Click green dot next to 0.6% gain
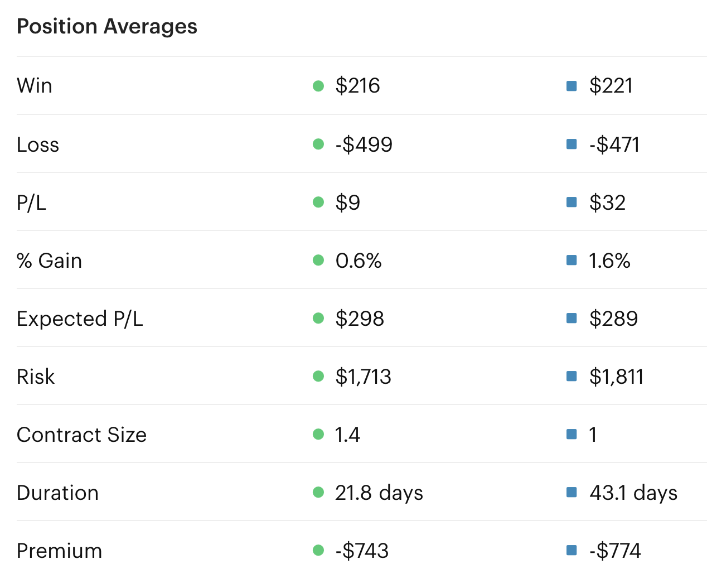The width and height of the screenshot is (707, 588). tap(318, 261)
